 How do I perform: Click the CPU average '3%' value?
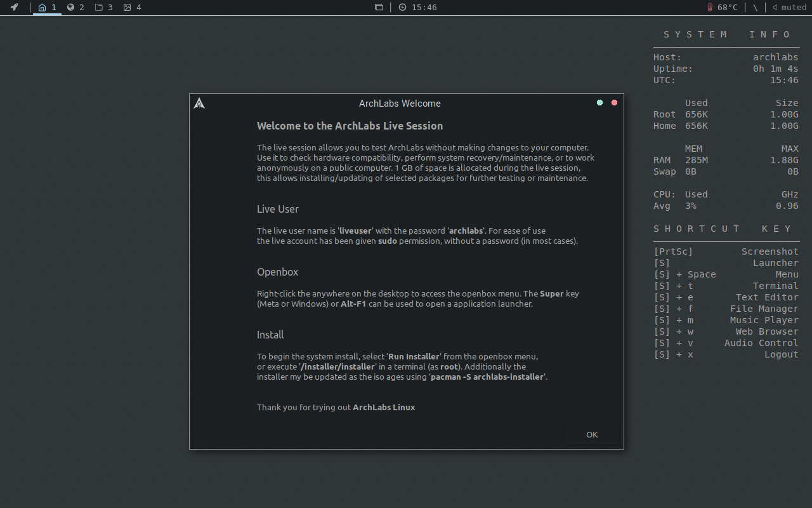pos(691,206)
